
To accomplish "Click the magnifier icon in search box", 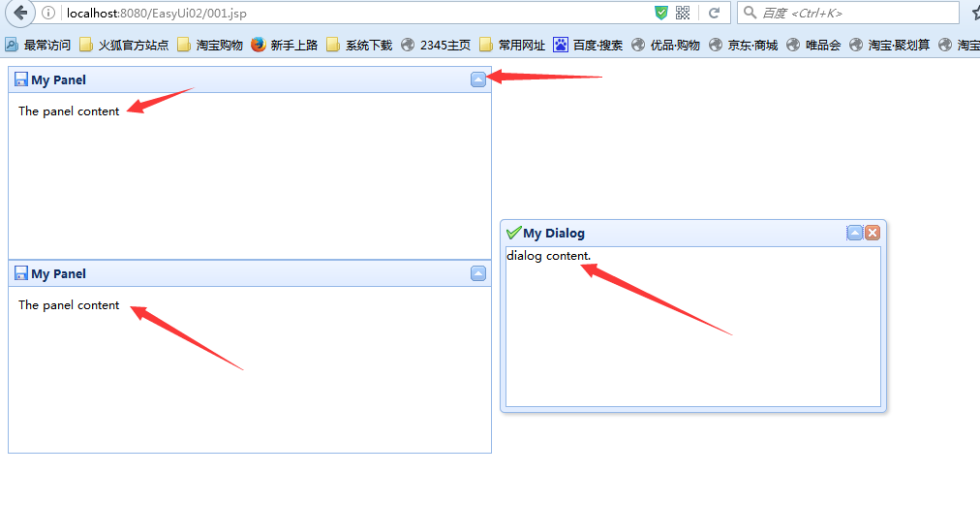I will (750, 13).
